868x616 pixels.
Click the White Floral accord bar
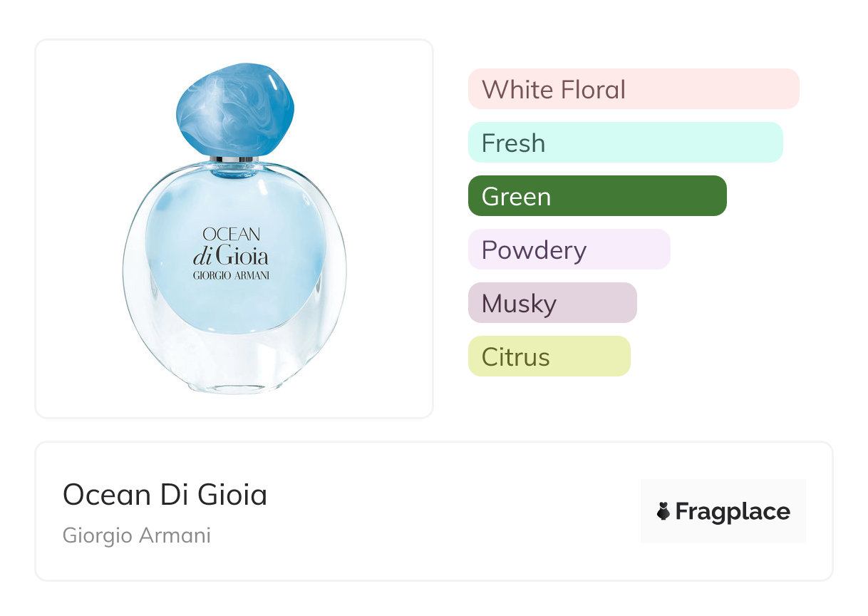(633, 89)
